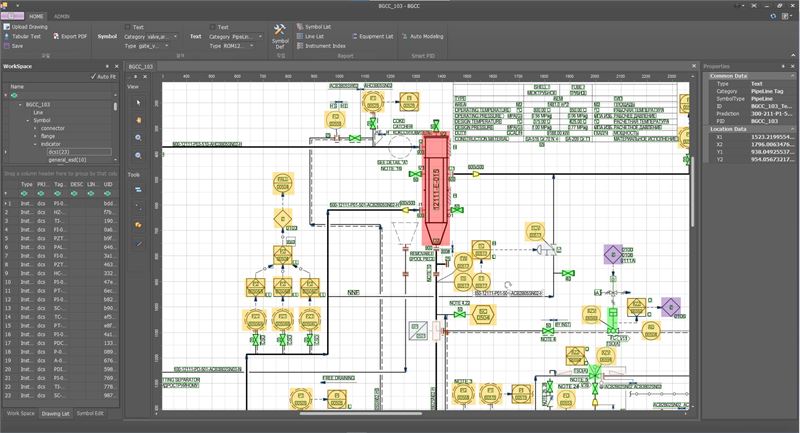Save the drawing via the Save icon
The height and width of the screenshot is (433, 800).
7,46
